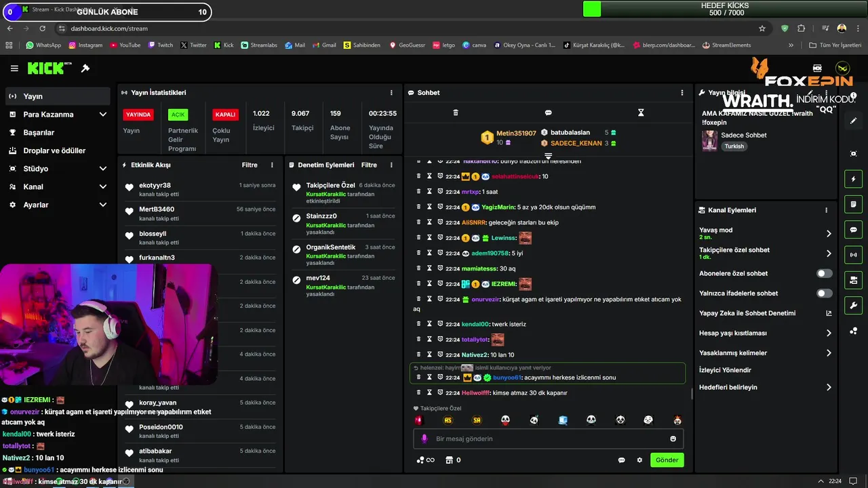Click Filtre in Etkinlik Akışı panel
The height and width of the screenshot is (488, 868).
click(x=250, y=165)
